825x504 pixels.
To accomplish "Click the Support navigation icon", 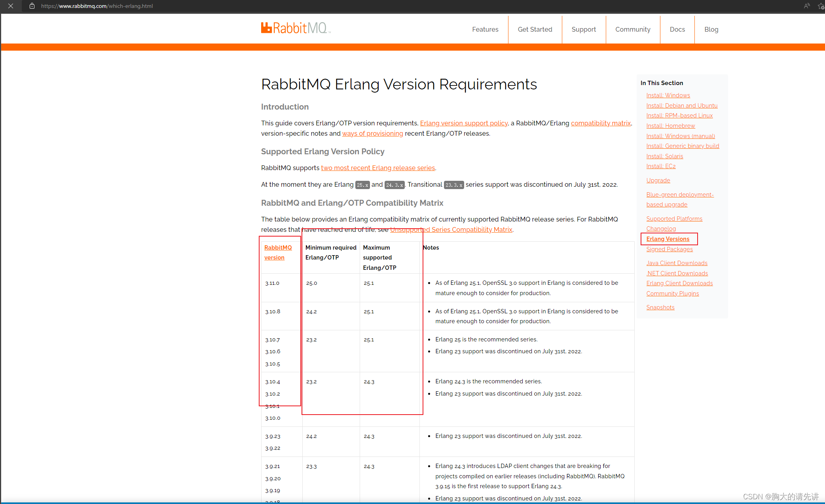I will click(583, 29).
